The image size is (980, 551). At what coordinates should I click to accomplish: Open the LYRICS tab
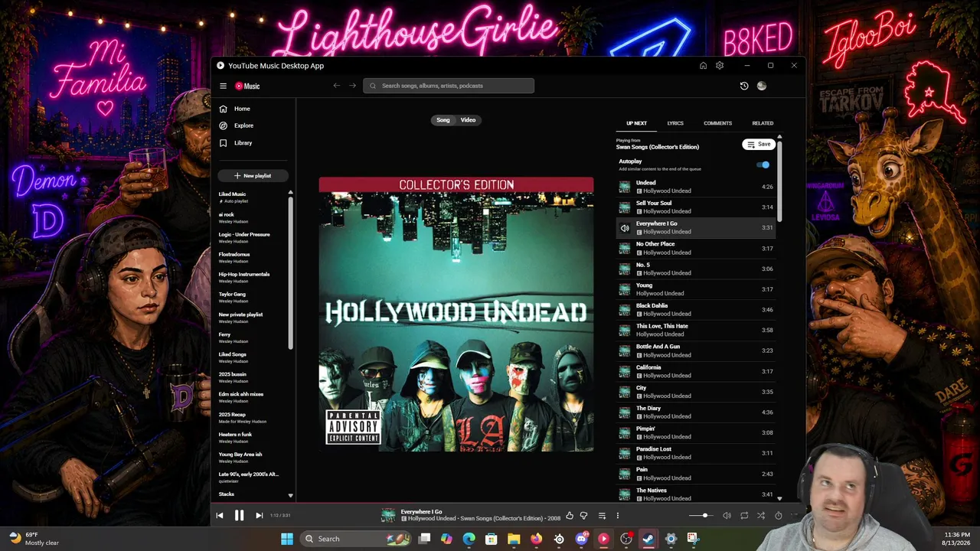point(675,123)
